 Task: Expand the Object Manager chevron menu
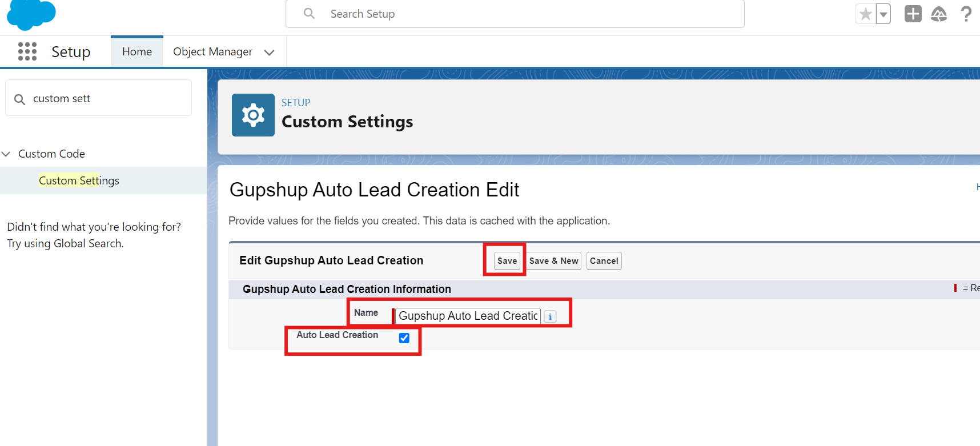[270, 53]
